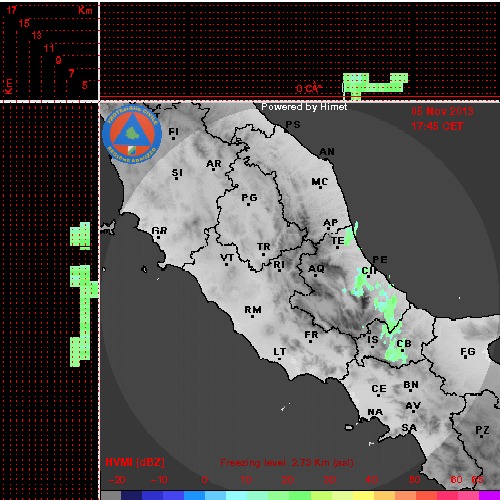500x500 pixels.
Task: Click the 'Powered by Himet' text
Action: [x=304, y=107]
